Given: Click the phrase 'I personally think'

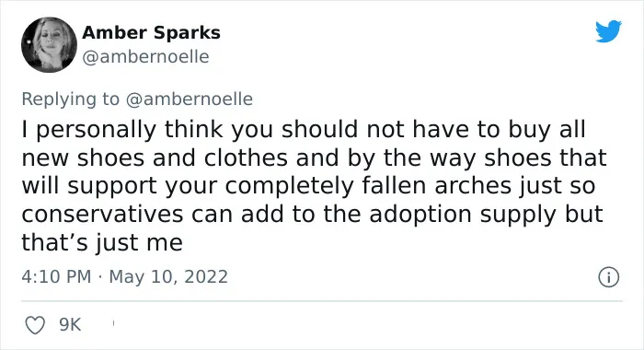Looking at the screenshot, I should (122, 131).
